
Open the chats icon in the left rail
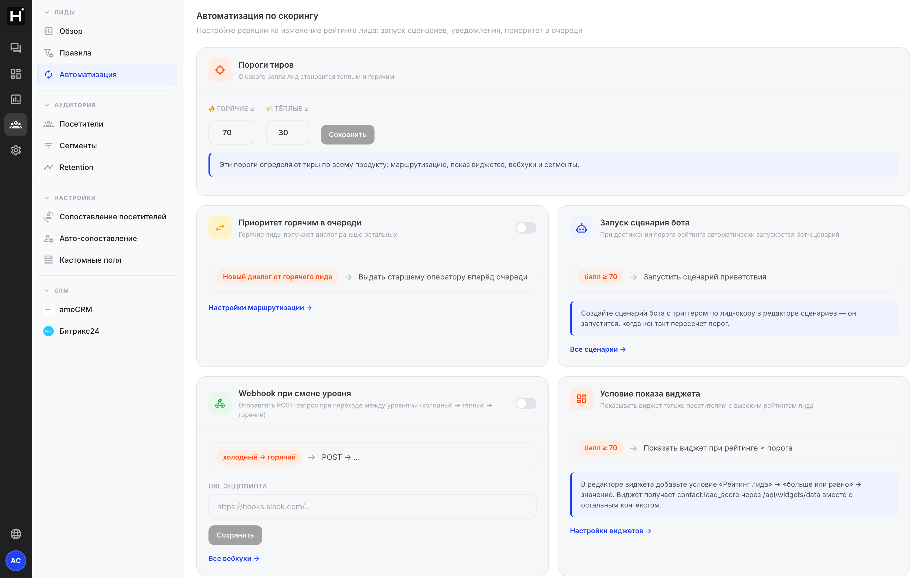pos(16,48)
